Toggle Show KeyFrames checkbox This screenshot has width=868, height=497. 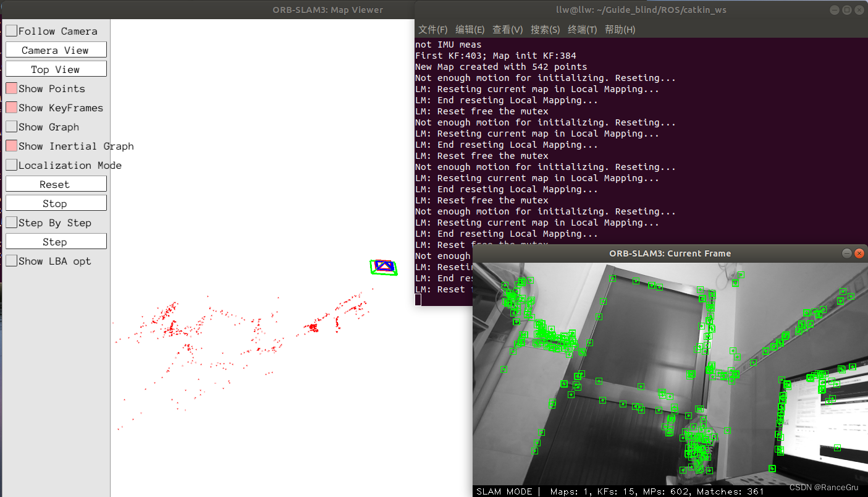[12, 108]
